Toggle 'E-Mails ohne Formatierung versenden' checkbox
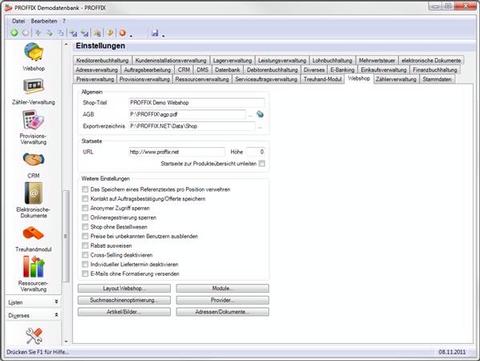The height and width of the screenshot is (361, 480). tap(85, 273)
